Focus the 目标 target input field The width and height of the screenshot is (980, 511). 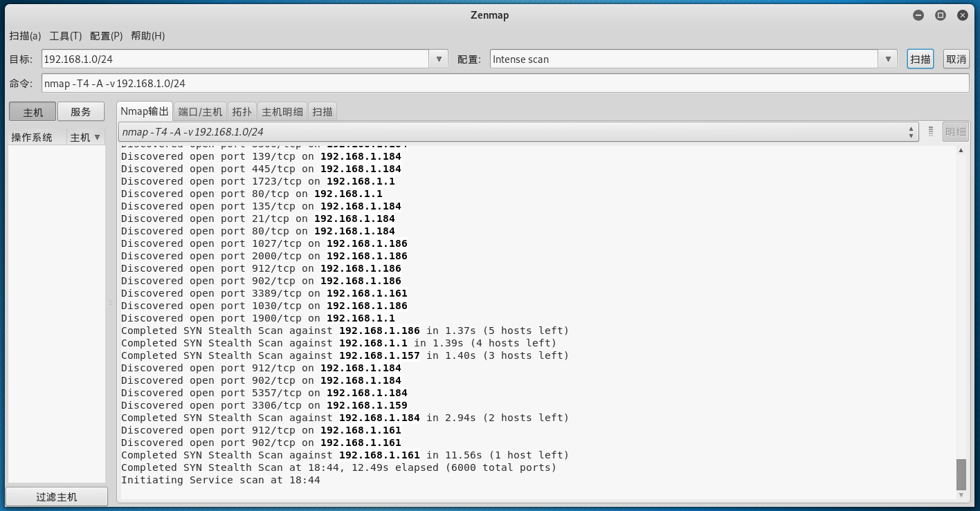[235, 59]
